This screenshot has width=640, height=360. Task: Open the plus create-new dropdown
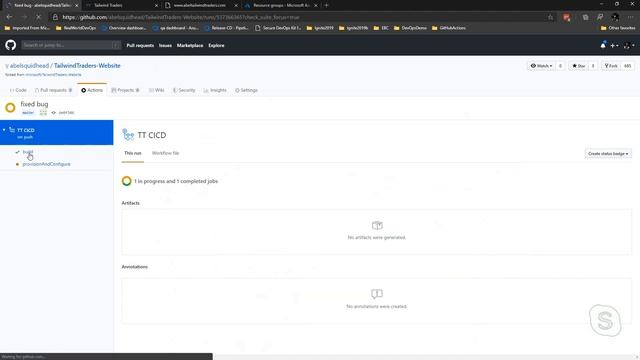tap(614, 46)
